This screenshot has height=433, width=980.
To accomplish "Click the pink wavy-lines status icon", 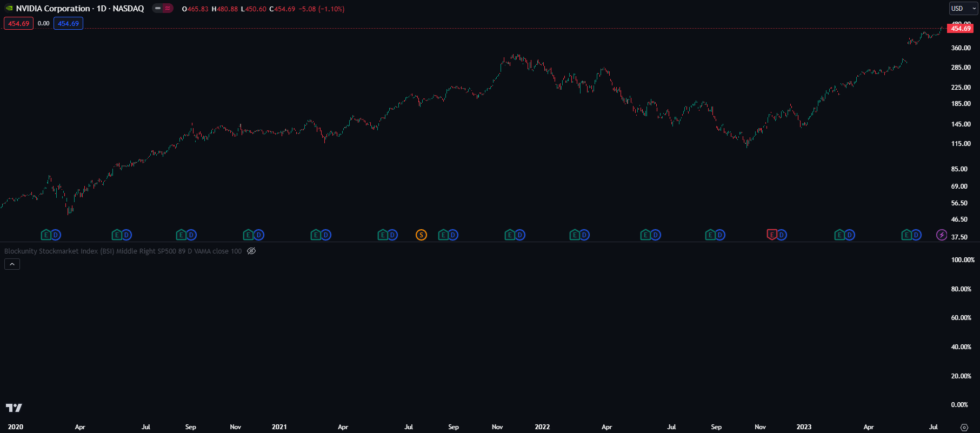I will [168, 9].
